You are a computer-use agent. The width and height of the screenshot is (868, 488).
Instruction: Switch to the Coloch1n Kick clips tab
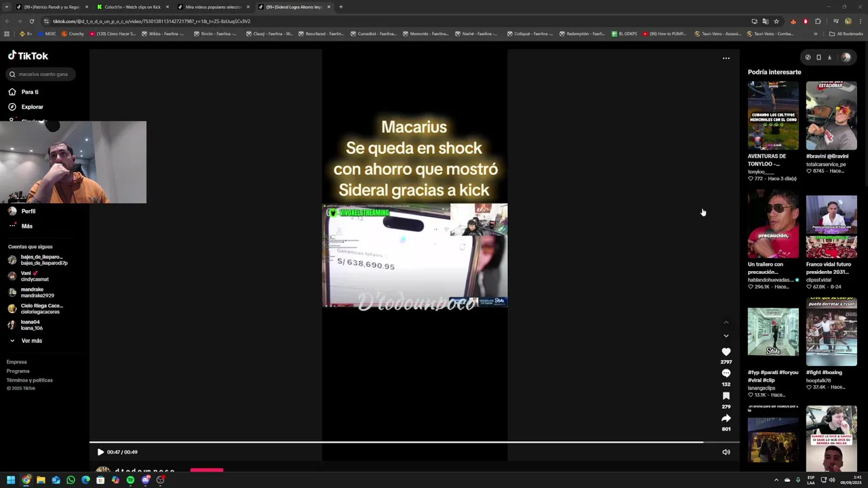pos(132,7)
